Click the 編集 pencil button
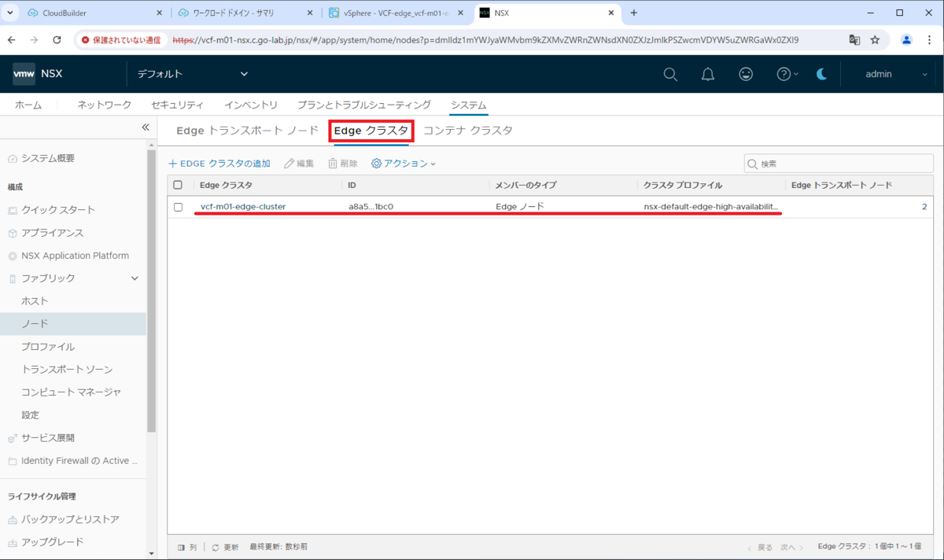This screenshot has height=560, width=944. pyautogui.click(x=299, y=164)
